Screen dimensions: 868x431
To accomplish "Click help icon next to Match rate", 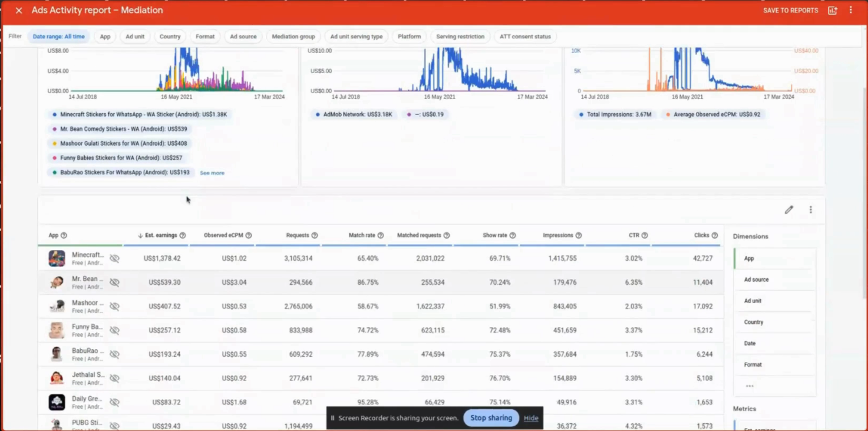I will point(381,235).
